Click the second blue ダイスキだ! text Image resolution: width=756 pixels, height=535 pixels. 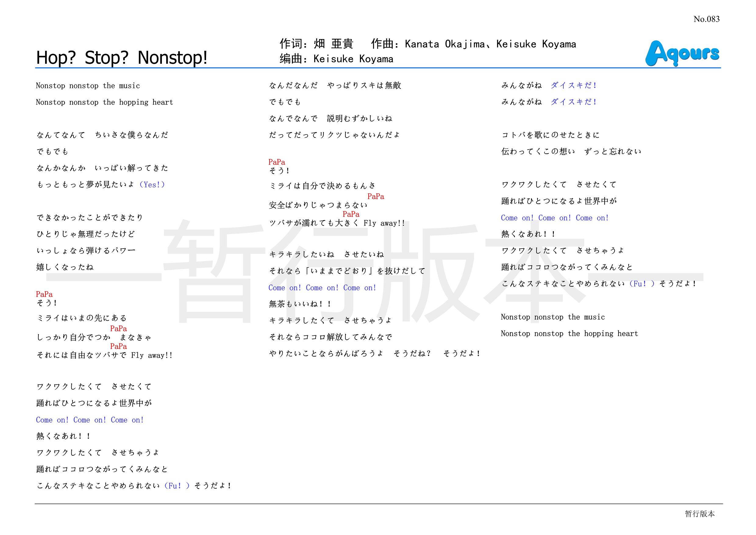574,102
